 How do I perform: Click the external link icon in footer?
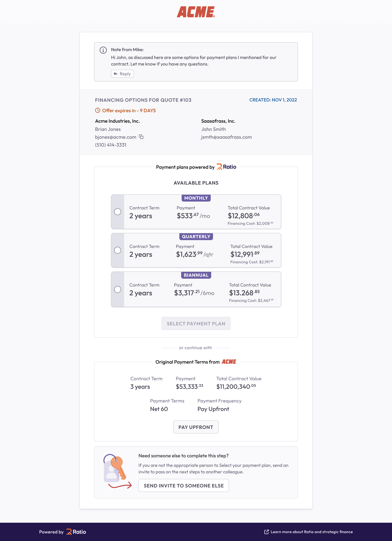pyautogui.click(x=267, y=532)
